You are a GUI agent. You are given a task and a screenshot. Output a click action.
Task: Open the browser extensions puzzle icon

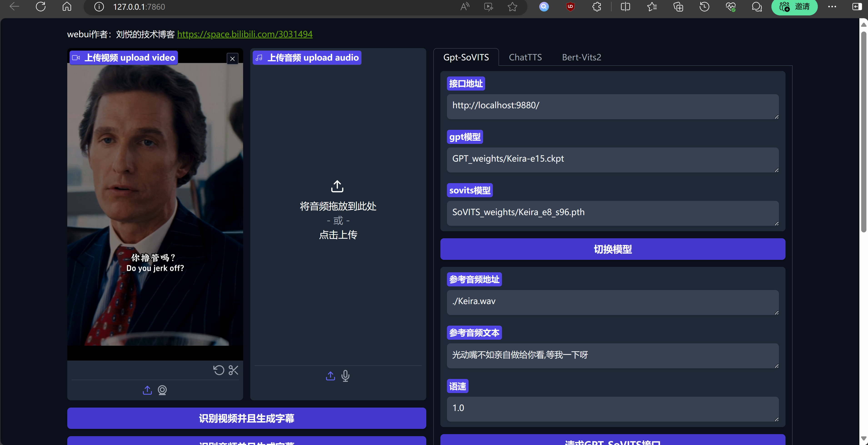(597, 7)
